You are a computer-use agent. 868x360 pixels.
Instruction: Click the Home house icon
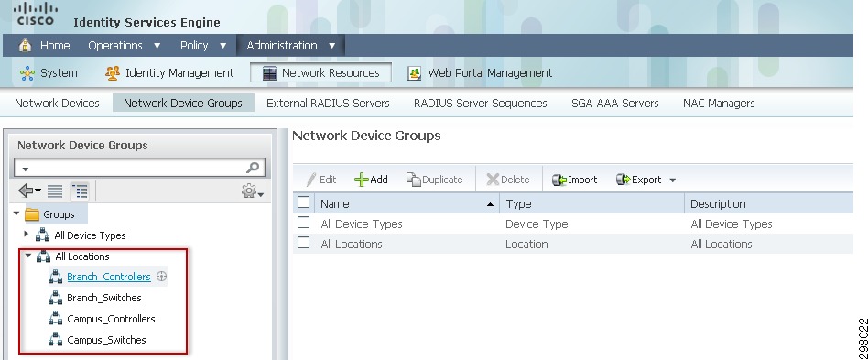click(x=26, y=45)
